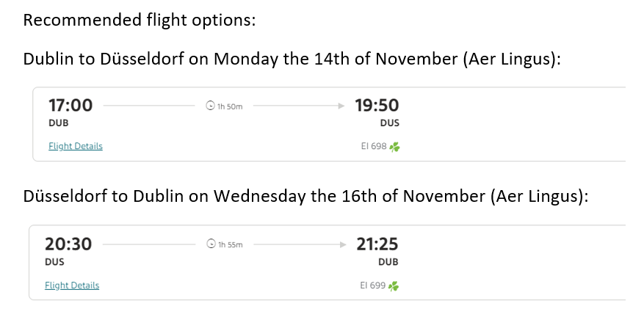This screenshot has height=320, width=644.
Task: Click the 1h 50m duration label
Action: (230, 106)
